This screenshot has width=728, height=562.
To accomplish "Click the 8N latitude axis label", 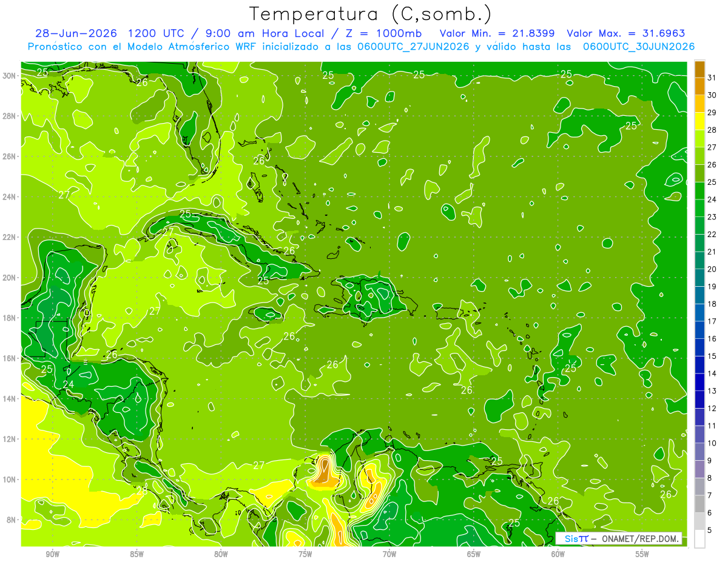I will click(11, 520).
